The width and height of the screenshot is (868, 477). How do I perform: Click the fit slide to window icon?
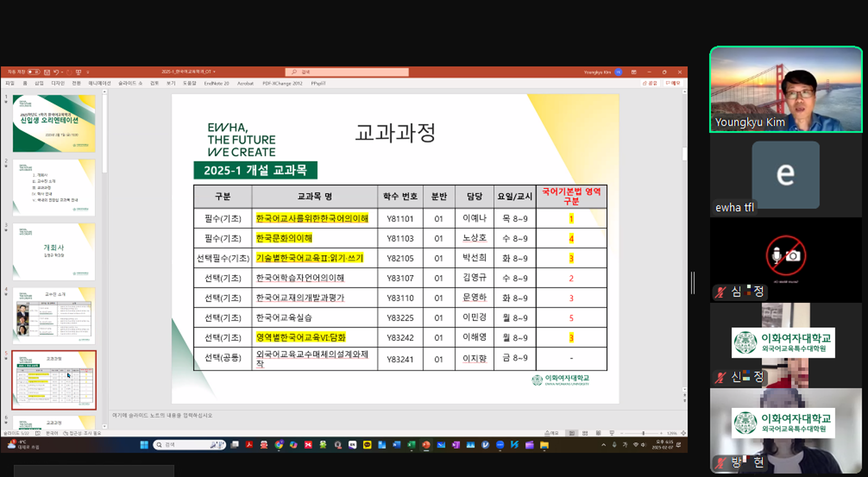click(683, 433)
